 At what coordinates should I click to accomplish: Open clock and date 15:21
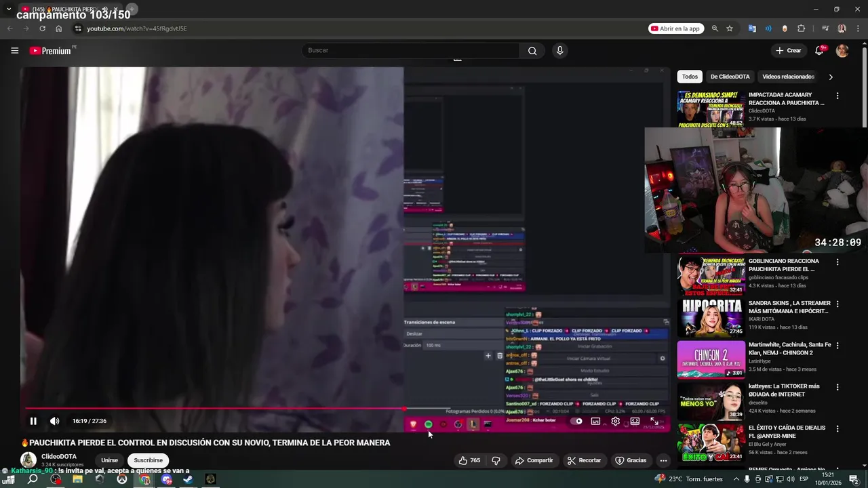828,479
